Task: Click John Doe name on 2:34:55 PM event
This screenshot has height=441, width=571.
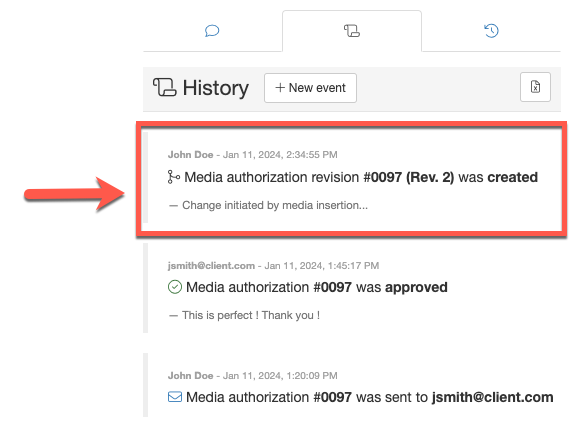Action: coord(190,155)
